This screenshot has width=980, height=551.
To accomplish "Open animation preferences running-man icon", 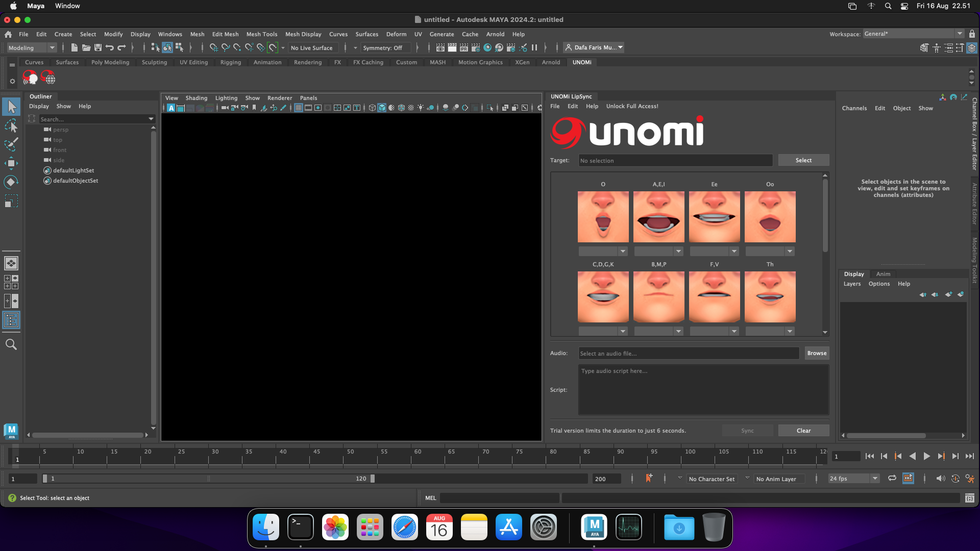I will [x=970, y=479].
